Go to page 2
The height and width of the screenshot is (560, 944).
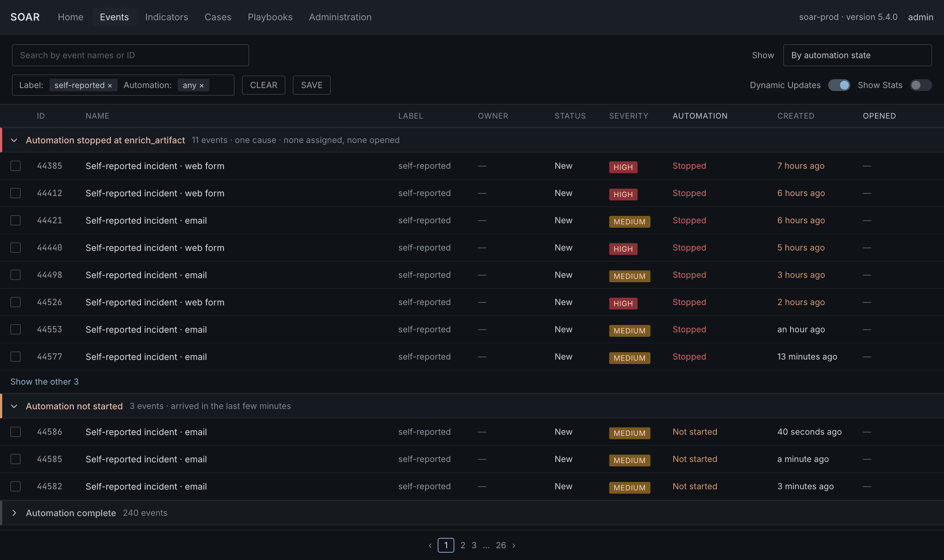tap(463, 545)
